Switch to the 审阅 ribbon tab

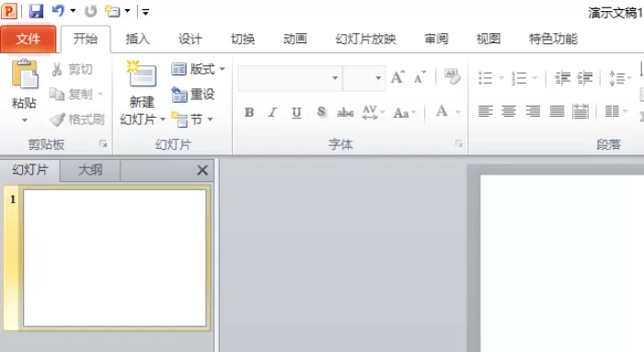pos(436,39)
